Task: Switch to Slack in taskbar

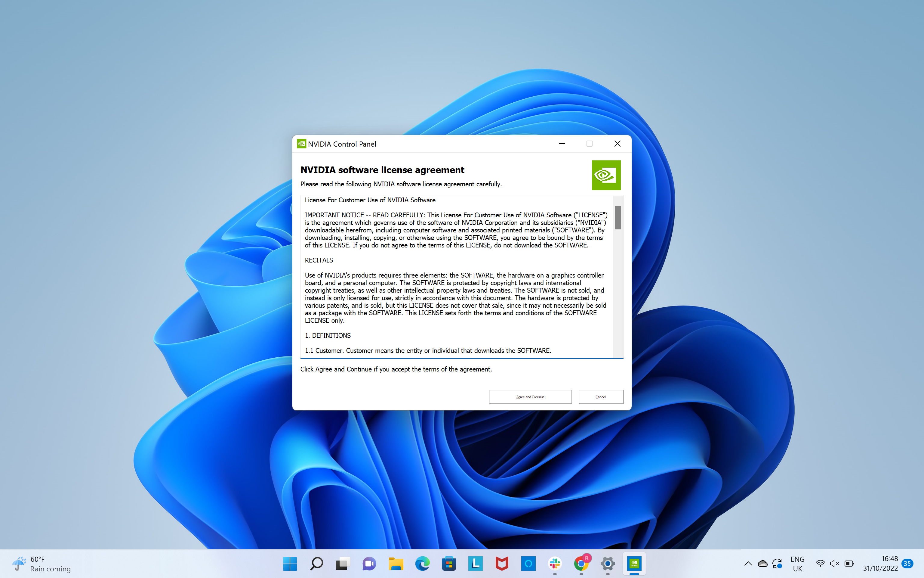Action: (x=555, y=564)
